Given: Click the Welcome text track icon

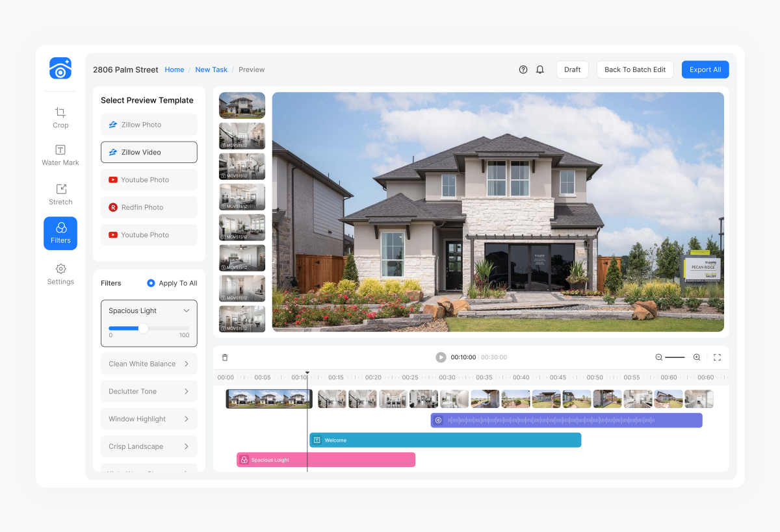Looking at the screenshot, I should point(317,440).
